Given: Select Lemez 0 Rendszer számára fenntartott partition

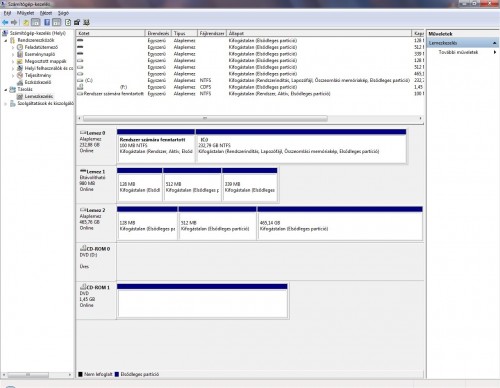Looking at the screenshot, I should (156, 146).
